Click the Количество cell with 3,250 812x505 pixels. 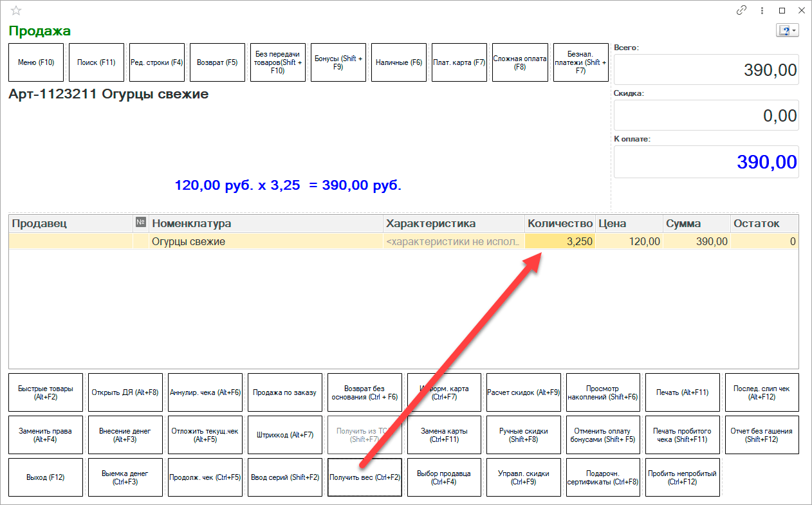[560, 241]
